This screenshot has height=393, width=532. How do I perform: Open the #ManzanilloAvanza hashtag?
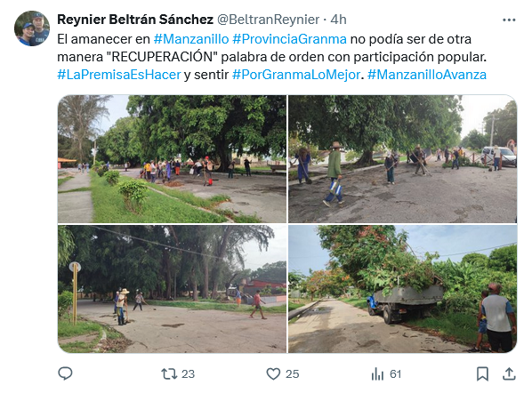coord(427,75)
